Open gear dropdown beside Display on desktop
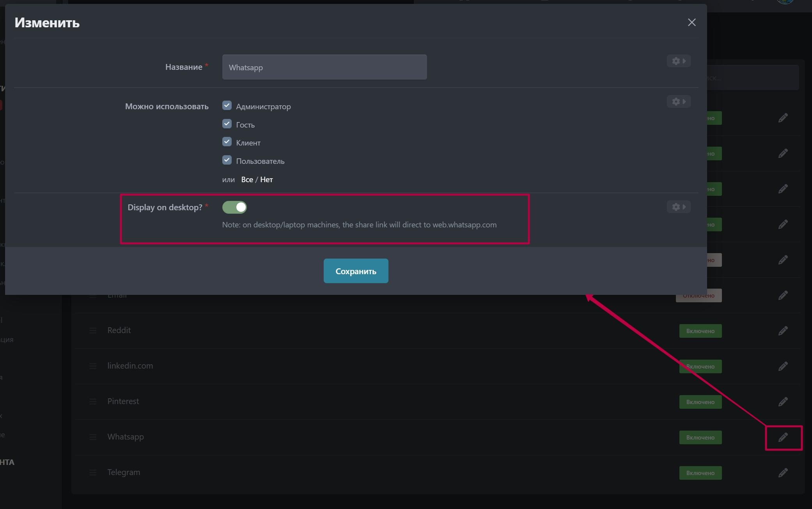This screenshot has height=509, width=812. point(679,207)
